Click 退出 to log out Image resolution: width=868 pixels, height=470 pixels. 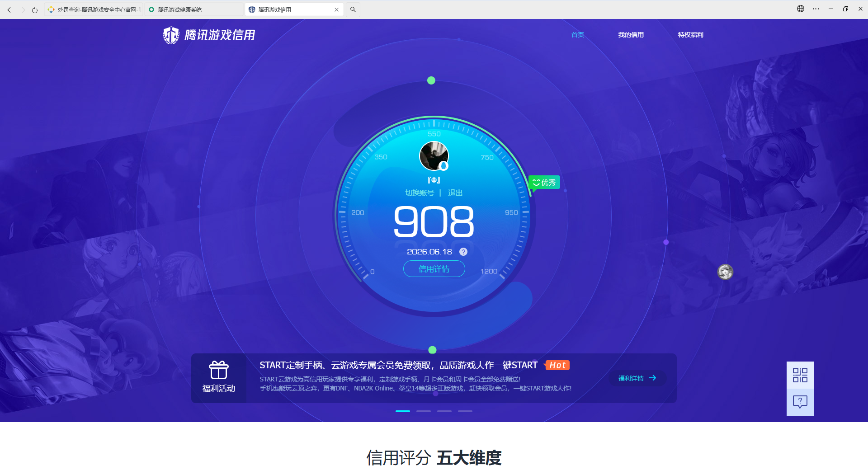tap(455, 193)
